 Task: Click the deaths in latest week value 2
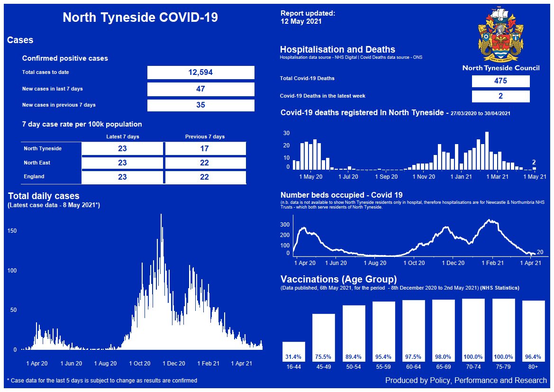(x=500, y=96)
